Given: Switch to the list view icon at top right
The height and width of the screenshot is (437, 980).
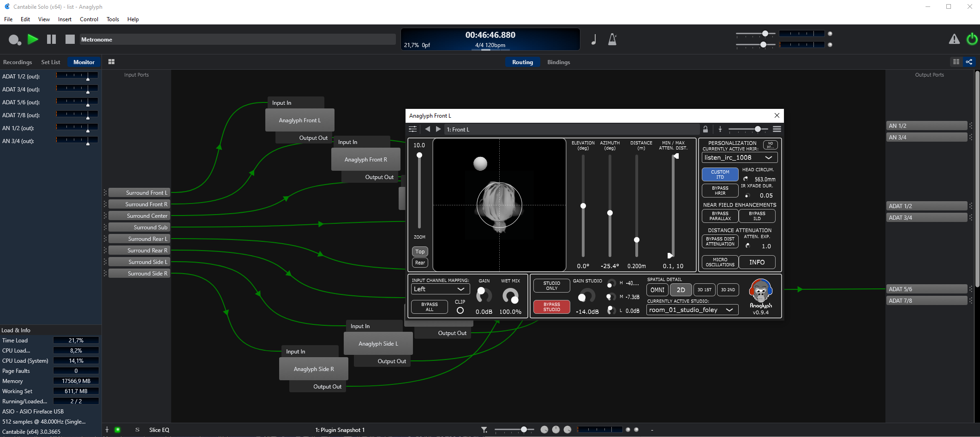Looking at the screenshot, I should pos(956,62).
